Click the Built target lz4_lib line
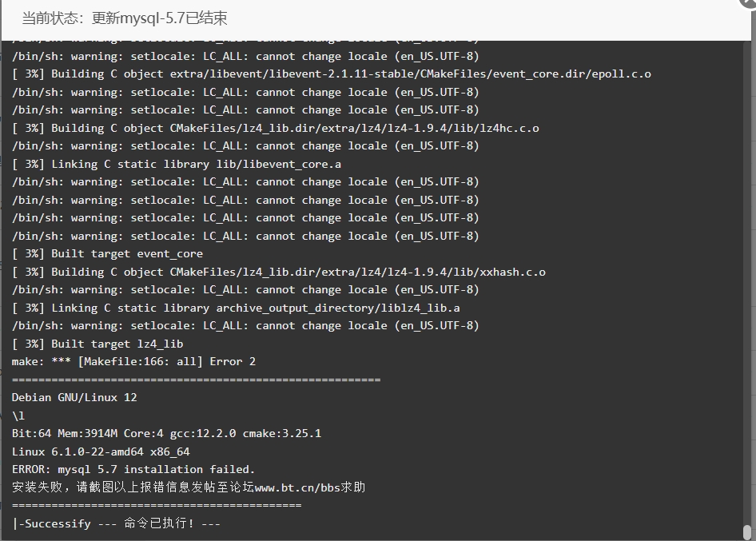Screen dimensions: 756x541 click(x=97, y=344)
